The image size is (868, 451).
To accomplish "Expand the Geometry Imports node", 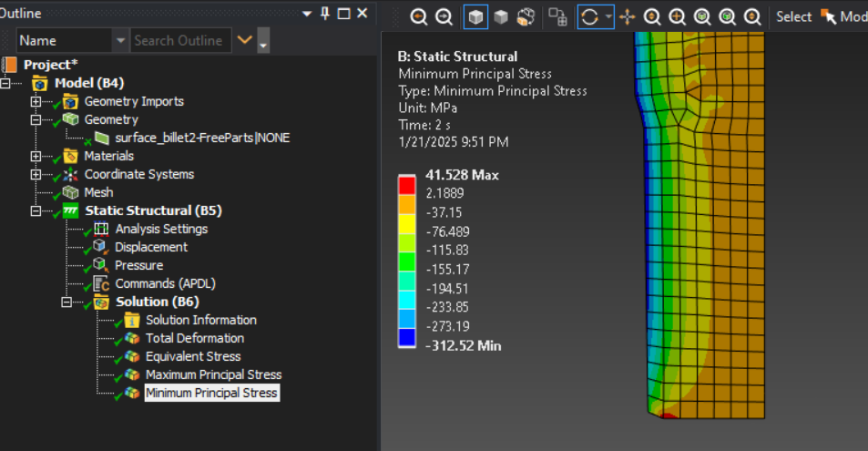I will coord(36,101).
